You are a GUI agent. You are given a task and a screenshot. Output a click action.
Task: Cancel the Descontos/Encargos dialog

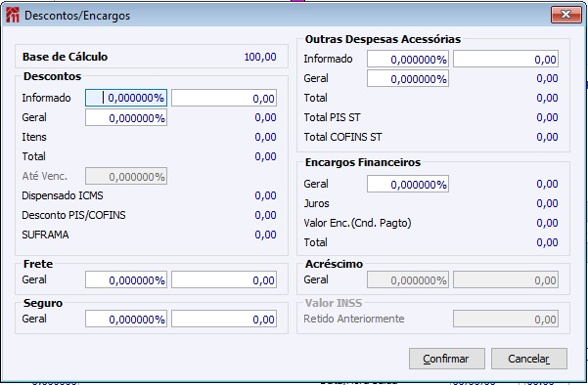528,359
